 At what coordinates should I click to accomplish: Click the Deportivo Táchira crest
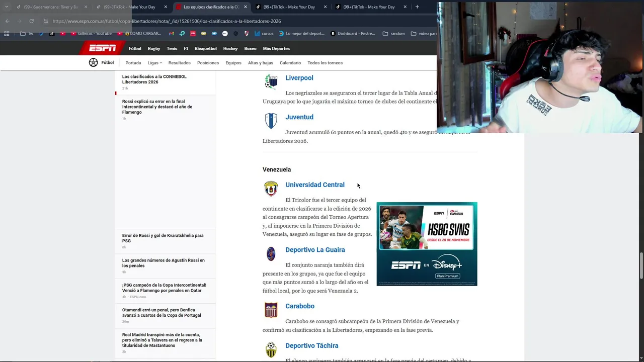coord(271,349)
